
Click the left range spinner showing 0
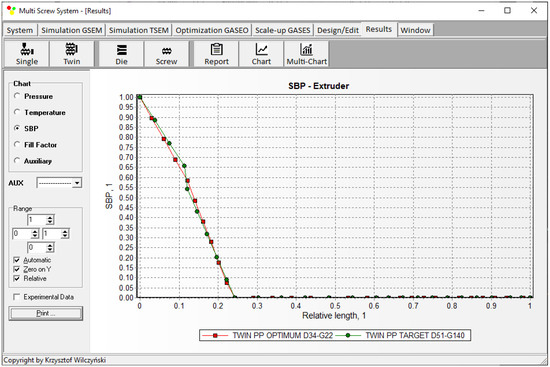pos(26,234)
